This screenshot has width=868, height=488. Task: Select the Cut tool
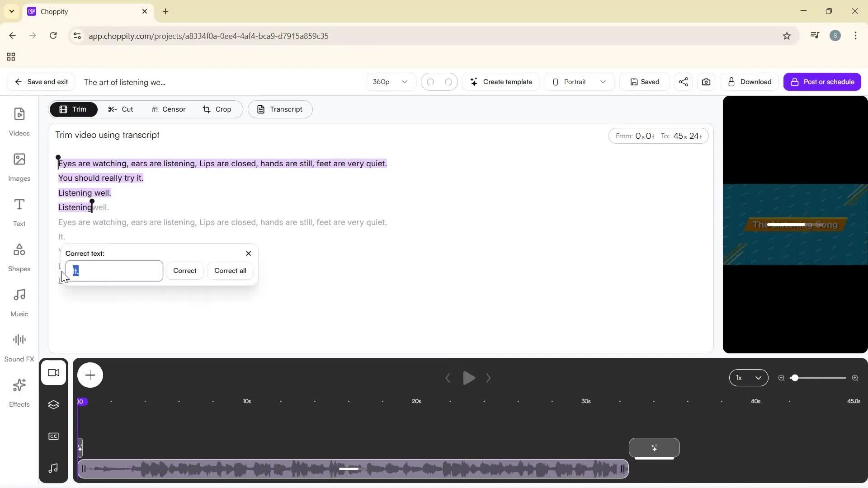pos(121,109)
